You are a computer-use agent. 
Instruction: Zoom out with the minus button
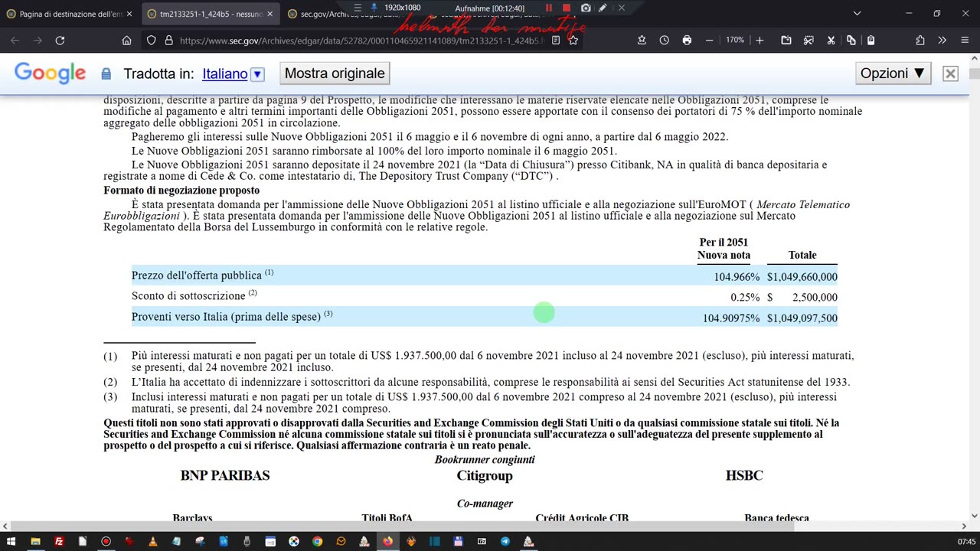click(710, 41)
